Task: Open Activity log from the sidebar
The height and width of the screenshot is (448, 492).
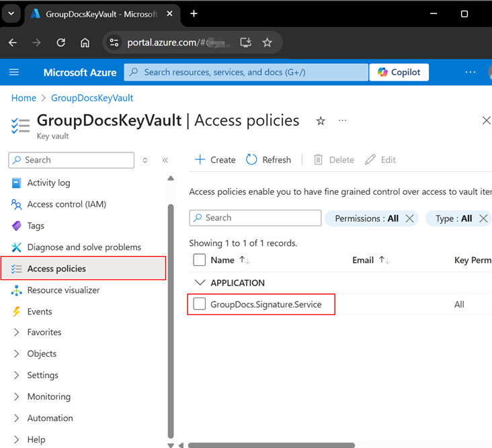Action: coord(48,183)
